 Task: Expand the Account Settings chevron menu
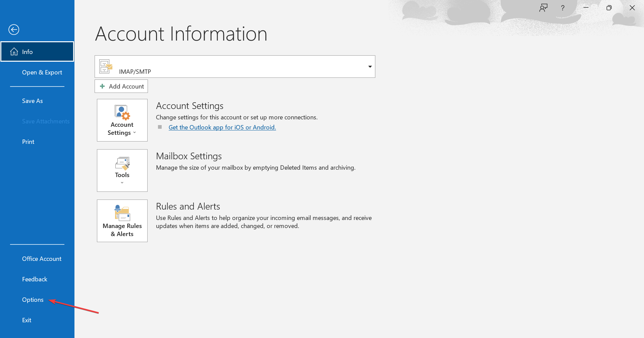[x=135, y=132]
